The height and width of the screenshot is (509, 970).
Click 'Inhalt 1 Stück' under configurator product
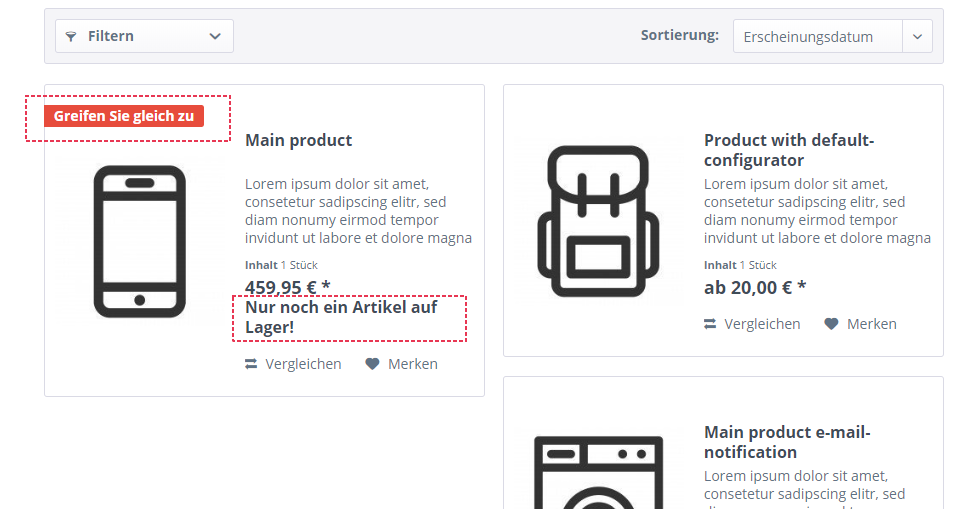[x=740, y=265]
